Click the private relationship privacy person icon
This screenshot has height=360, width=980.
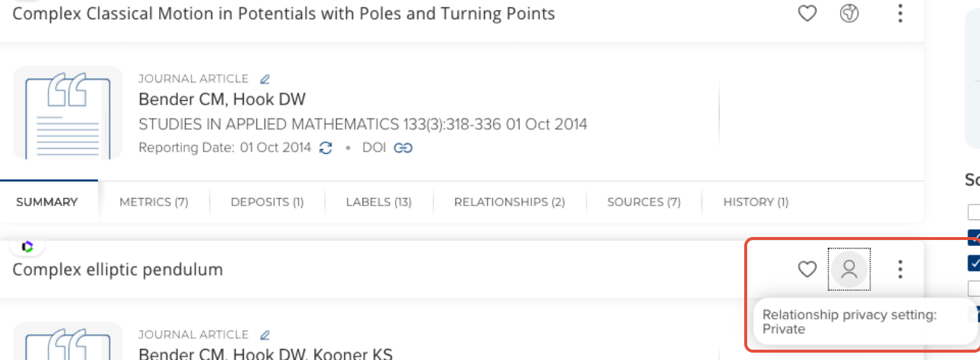coord(850,269)
